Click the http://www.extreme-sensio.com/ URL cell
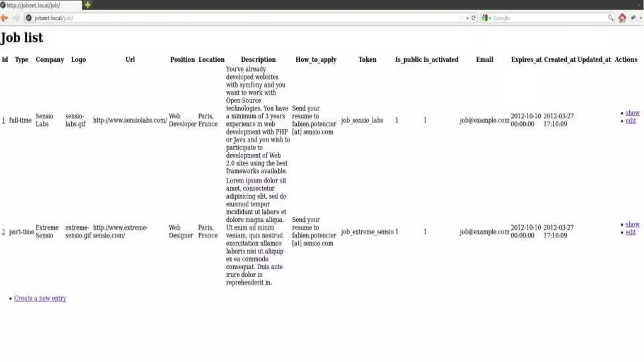The image size is (644, 362). (x=120, y=232)
